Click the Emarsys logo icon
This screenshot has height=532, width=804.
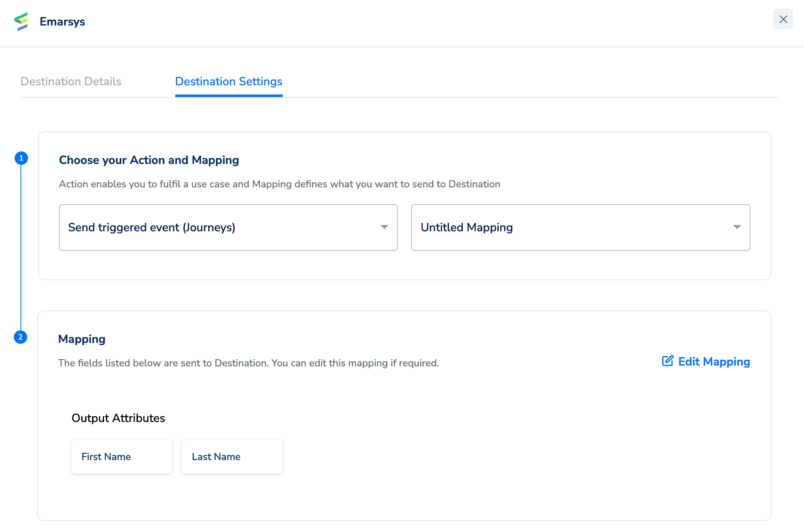click(x=21, y=21)
